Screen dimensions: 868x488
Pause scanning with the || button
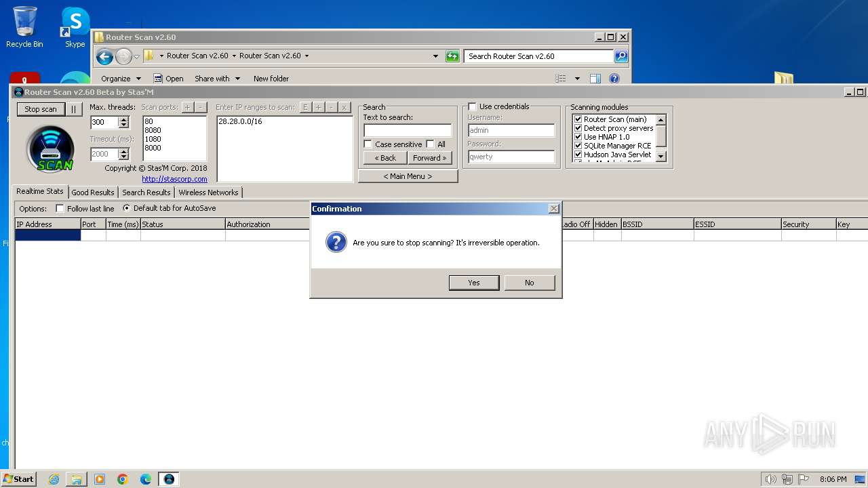tap(74, 109)
